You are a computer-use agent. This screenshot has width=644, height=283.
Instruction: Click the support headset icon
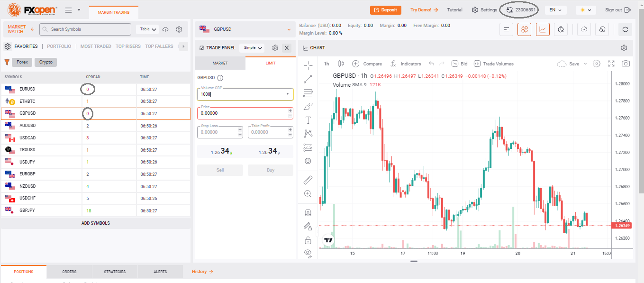[602, 29]
